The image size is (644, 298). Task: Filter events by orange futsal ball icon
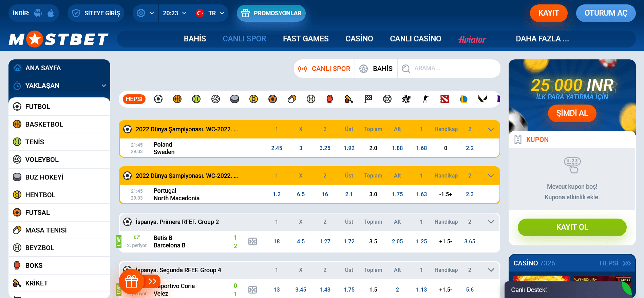pos(272,99)
